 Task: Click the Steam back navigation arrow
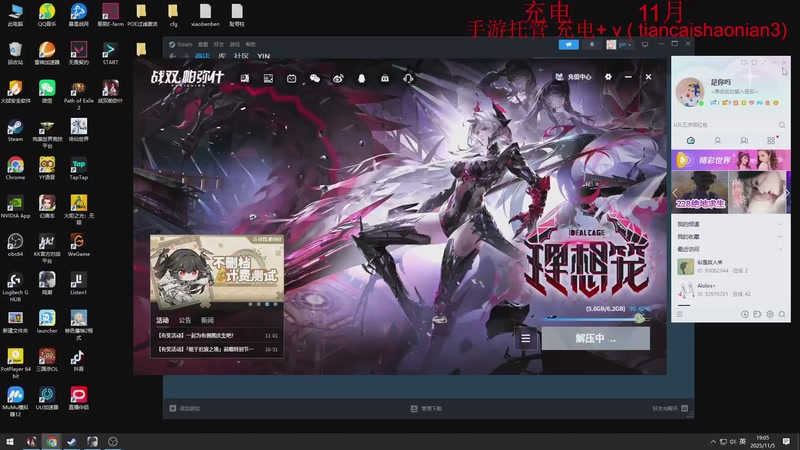(x=172, y=56)
